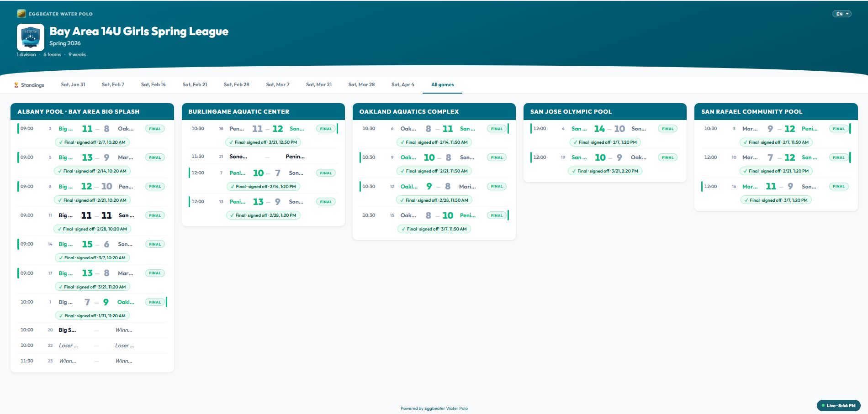Open Albany game 20 Big S... row
The height and width of the screenshot is (414, 868).
click(92, 330)
